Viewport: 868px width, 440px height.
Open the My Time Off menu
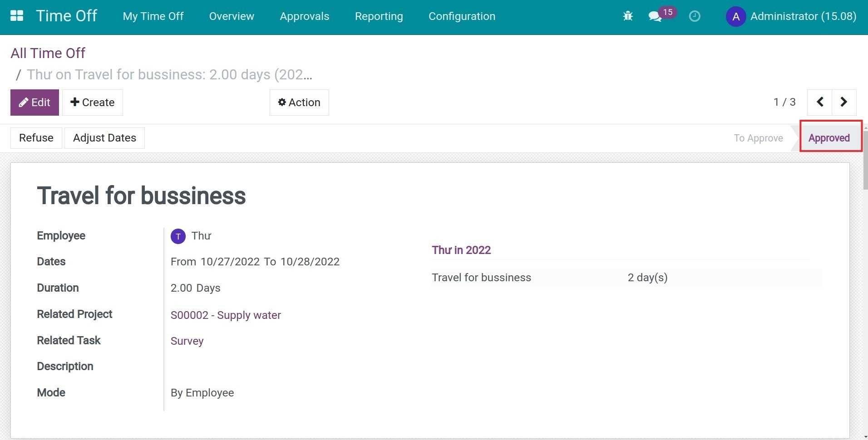153,16
